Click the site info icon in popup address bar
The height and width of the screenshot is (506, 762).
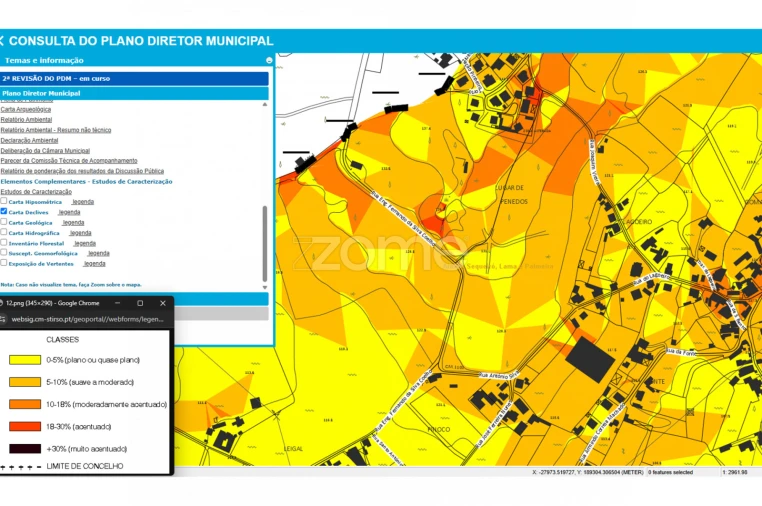(5, 320)
